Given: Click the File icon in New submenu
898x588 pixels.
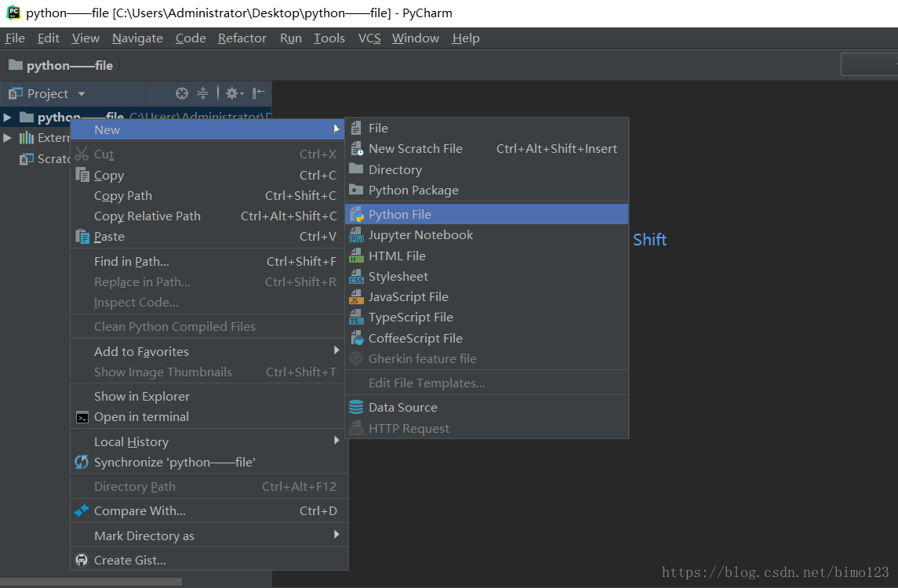Looking at the screenshot, I should pyautogui.click(x=356, y=128).
